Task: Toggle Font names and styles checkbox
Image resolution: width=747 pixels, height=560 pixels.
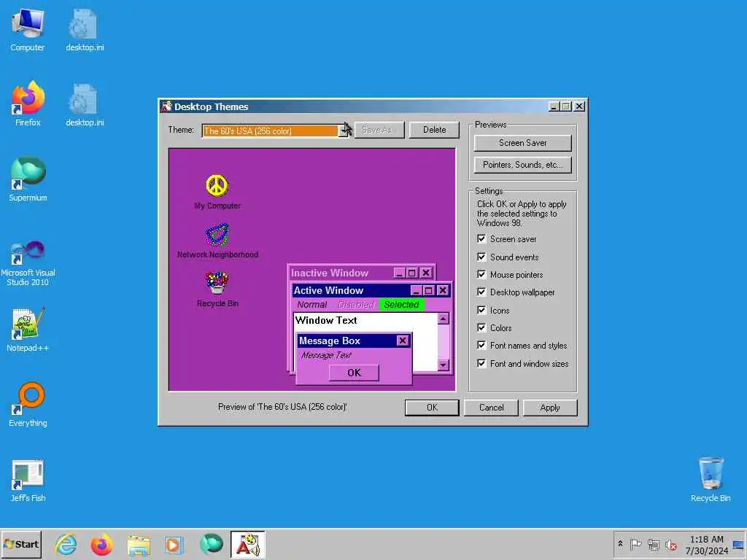Action: point(481,345)
